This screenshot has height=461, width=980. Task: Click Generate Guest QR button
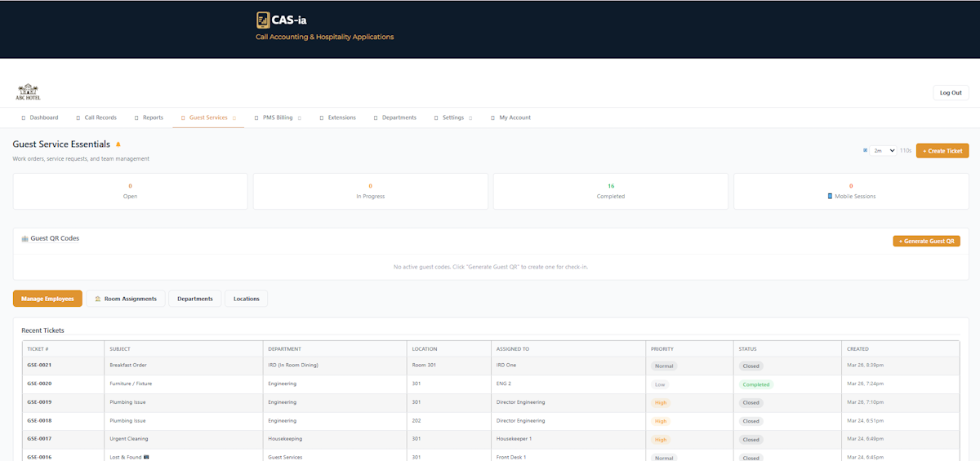click(926, 241)
